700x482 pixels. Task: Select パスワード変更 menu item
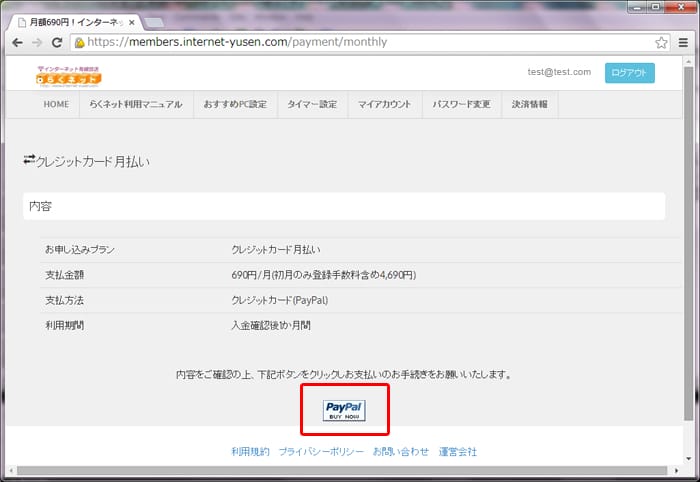pyautogui.click(x=461, y=105)
